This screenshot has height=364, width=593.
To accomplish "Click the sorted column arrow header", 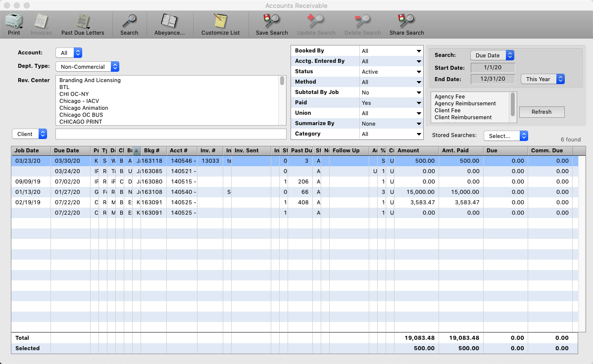I will click(x=137, y=150).
